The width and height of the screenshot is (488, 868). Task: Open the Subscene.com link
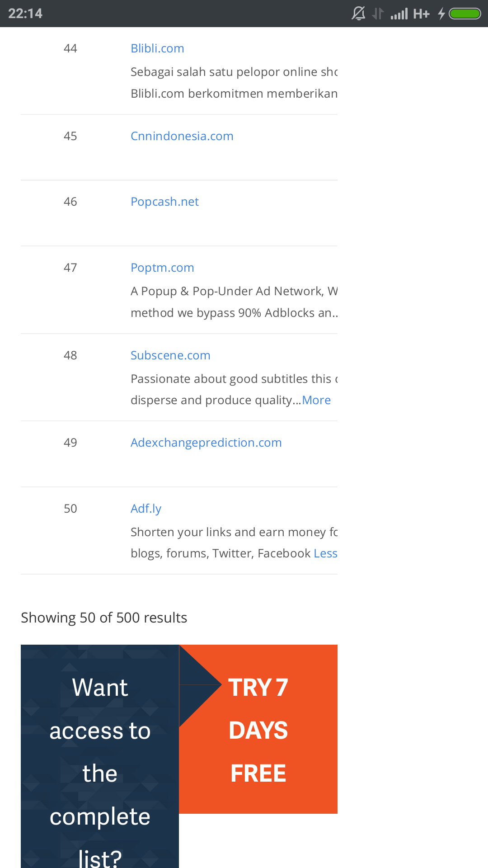click(170, 355)
